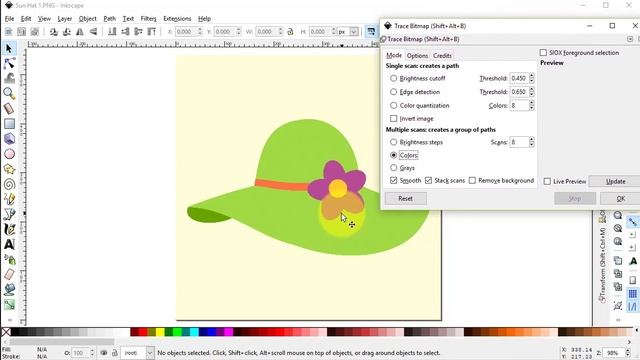Switch to the Credits tab
The width and height of the screenshot is (640, 360).
click(x=442, y=56)
